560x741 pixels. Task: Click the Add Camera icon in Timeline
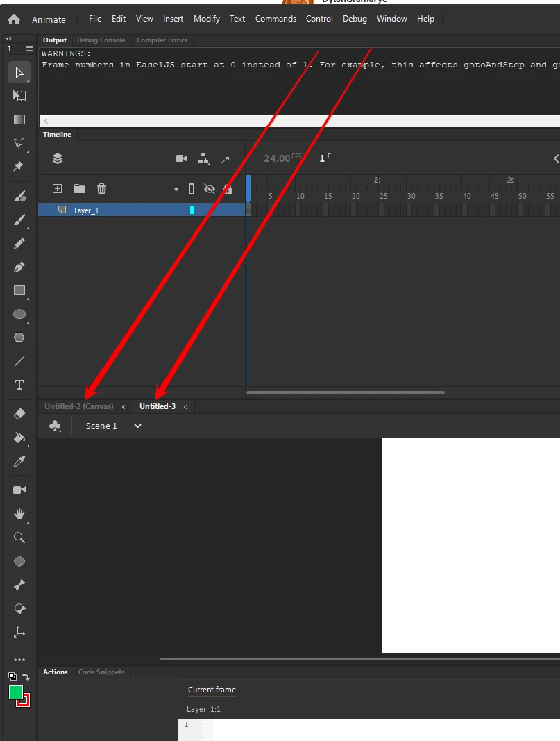[x=181, y=158]
